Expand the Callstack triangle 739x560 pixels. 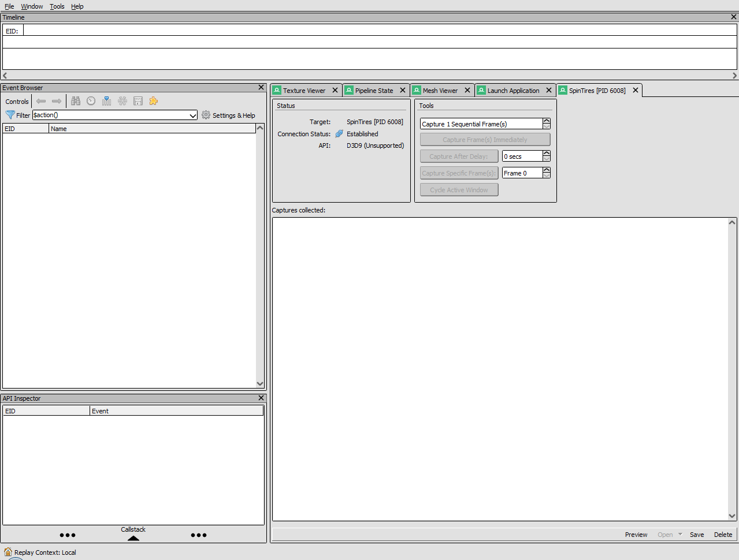[x=133, y=538]
